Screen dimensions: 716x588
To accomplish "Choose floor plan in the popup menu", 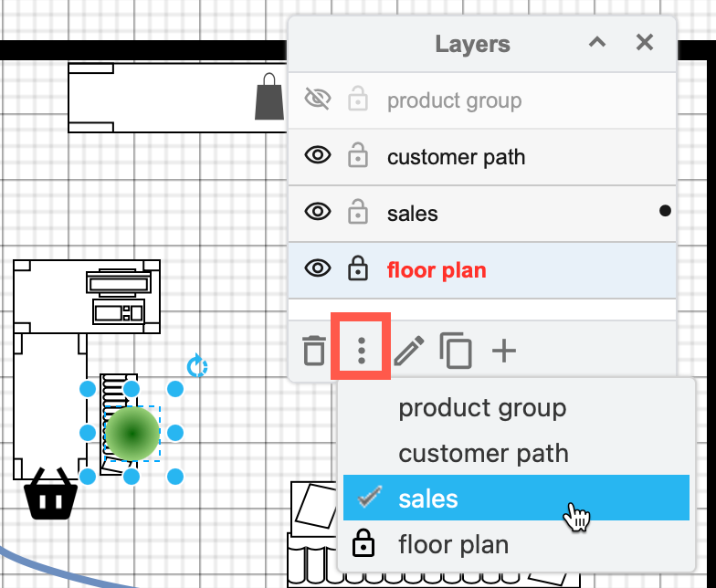I will (x=516, y=544).
